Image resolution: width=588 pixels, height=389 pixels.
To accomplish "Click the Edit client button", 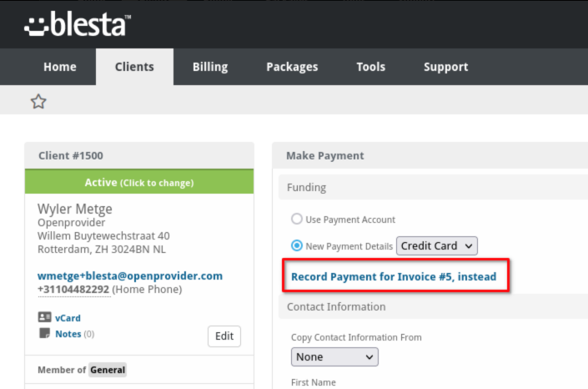I will 224,336.
